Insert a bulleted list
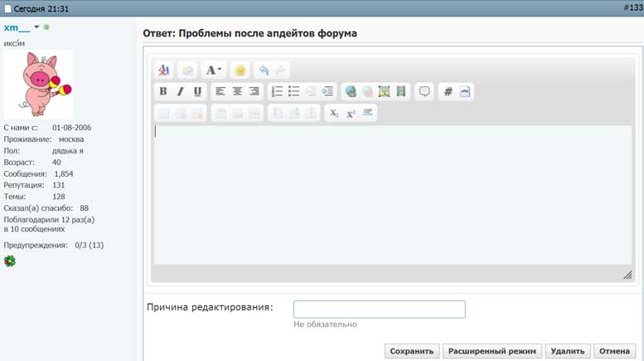Screen dimensions: 644x361 pyautogui.click(x=293, y=91)
